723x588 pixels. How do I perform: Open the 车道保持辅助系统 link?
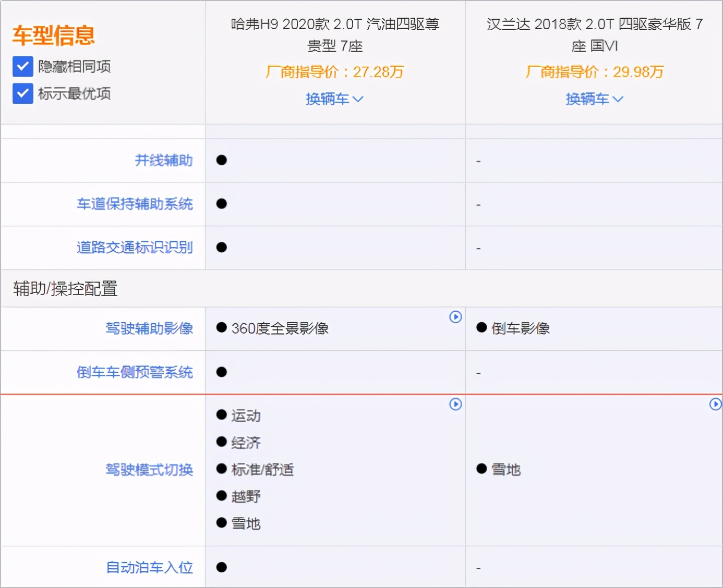tap(135, 204)
